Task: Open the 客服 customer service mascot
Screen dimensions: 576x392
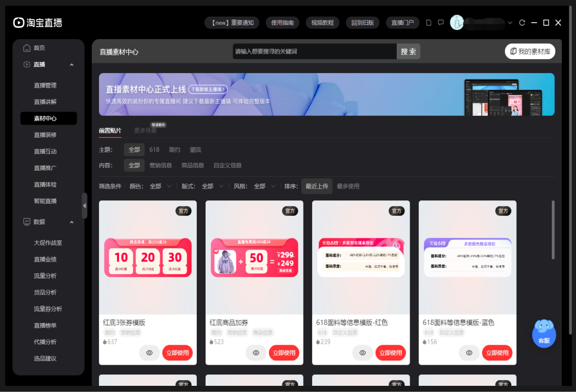Action: [544, 333]
